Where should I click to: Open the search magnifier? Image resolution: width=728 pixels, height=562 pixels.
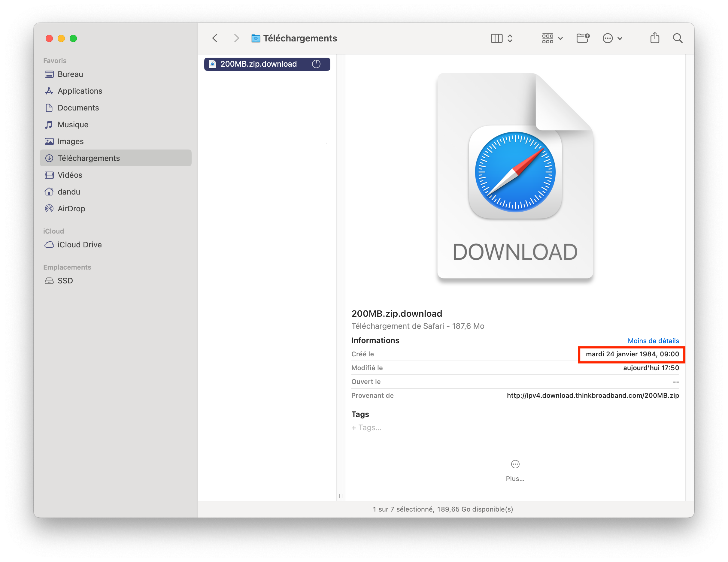coord(677,38)
